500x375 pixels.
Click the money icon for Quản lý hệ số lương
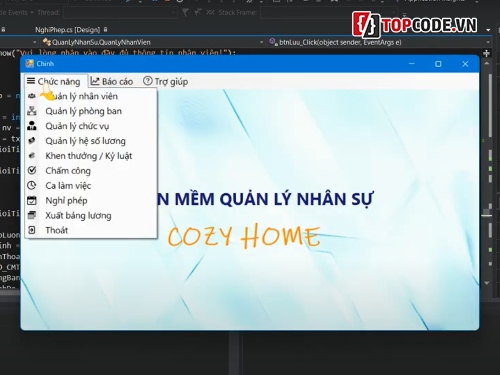32,141
